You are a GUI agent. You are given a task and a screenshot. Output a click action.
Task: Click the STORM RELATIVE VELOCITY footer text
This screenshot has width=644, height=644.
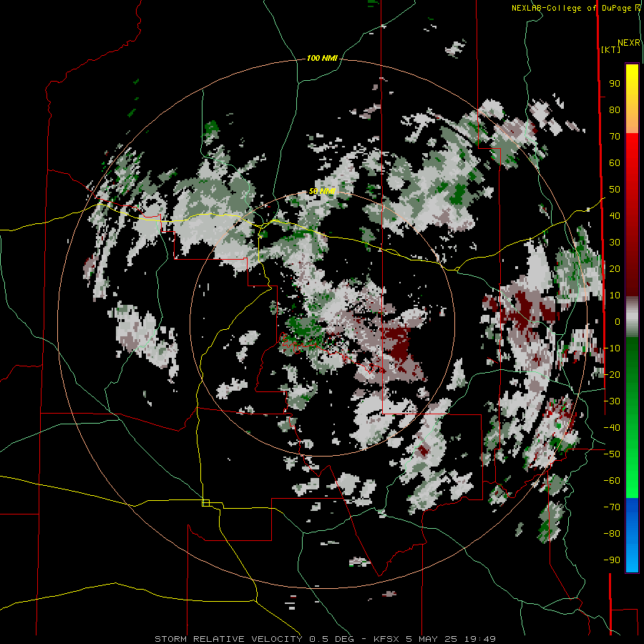(228, 639)
